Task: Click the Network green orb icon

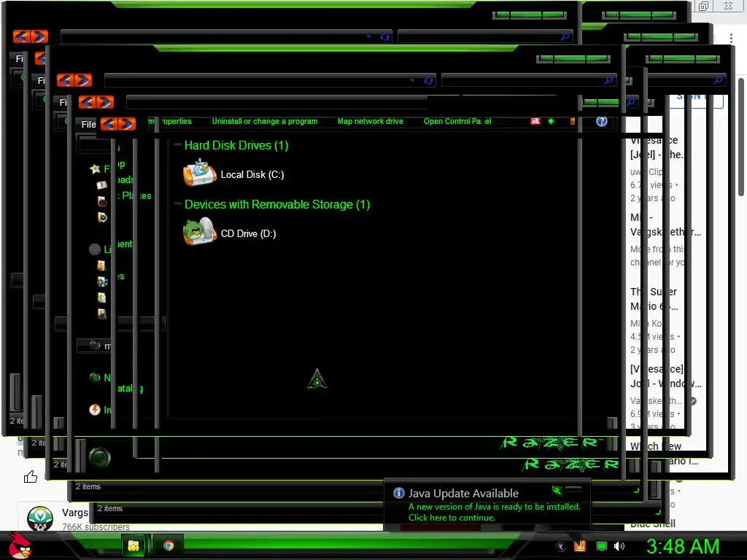Action: pos(95,377)
